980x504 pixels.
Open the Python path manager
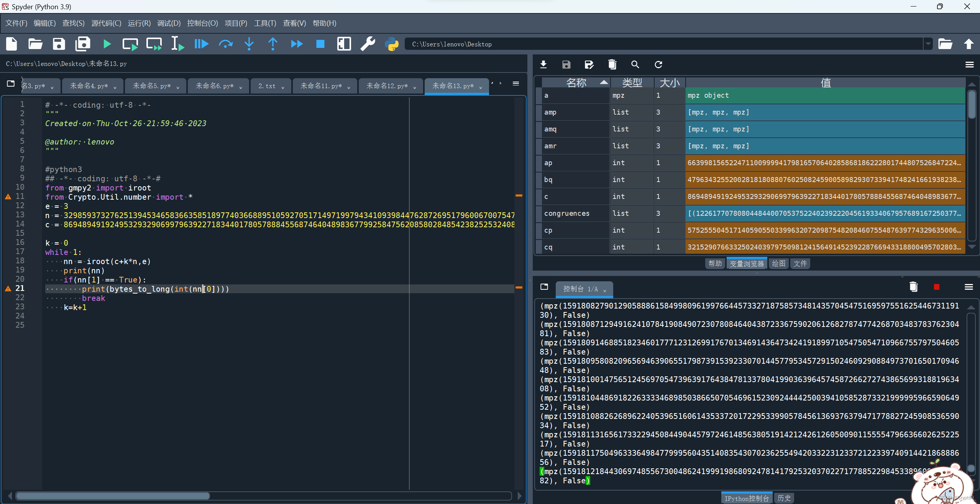[x=391, y=44]
